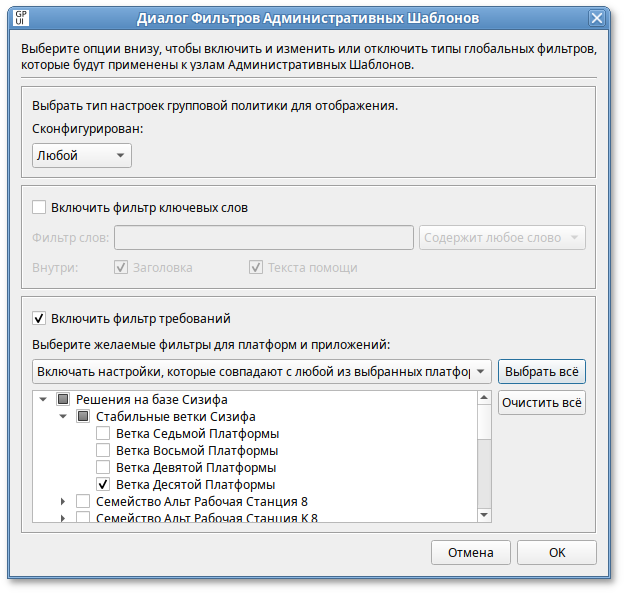Collapse the Решения на базе Сизифа node
The width and height of the screenshot is (624, 593).
[x=44, y=400]
